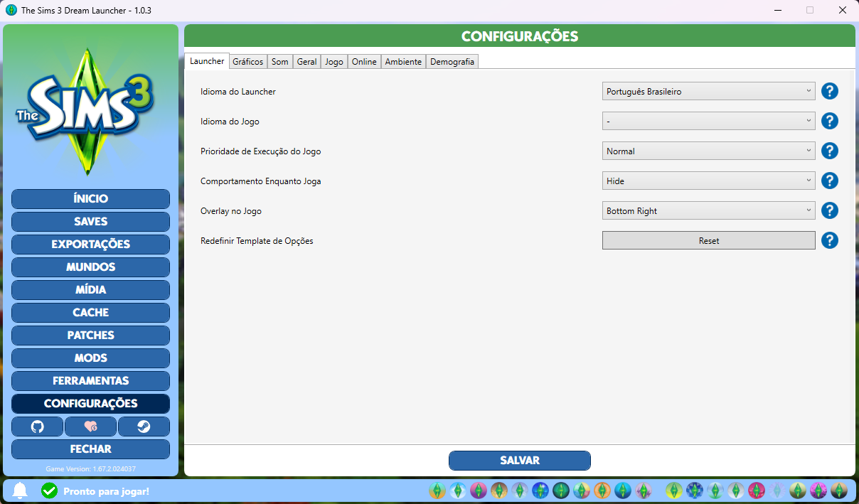This screenshot has width=859, height=504.
Task: Click the rightmost dark pack plumbob icon
Action: (840, 490)
